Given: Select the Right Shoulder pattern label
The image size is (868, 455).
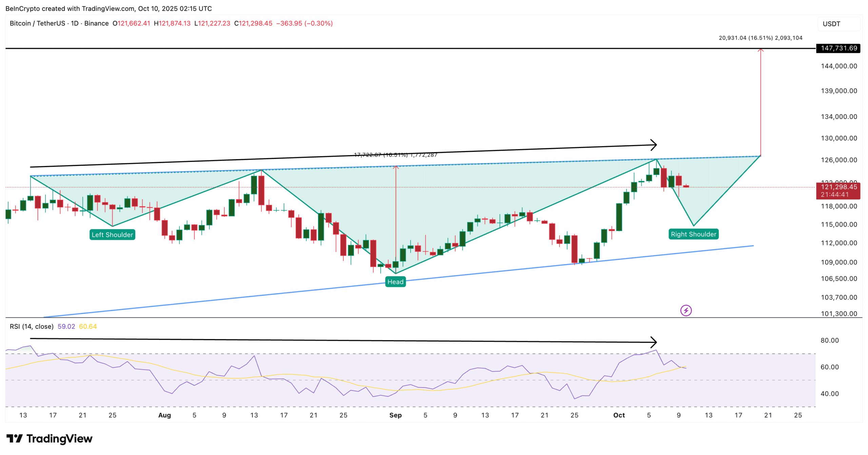Looking at the screenshot, I should (x=693, y=234).
